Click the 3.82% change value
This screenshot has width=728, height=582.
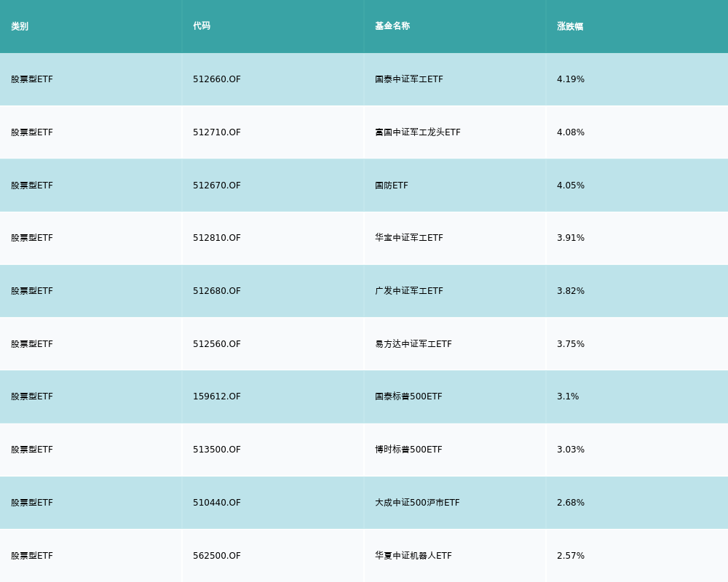pos(571,291)
